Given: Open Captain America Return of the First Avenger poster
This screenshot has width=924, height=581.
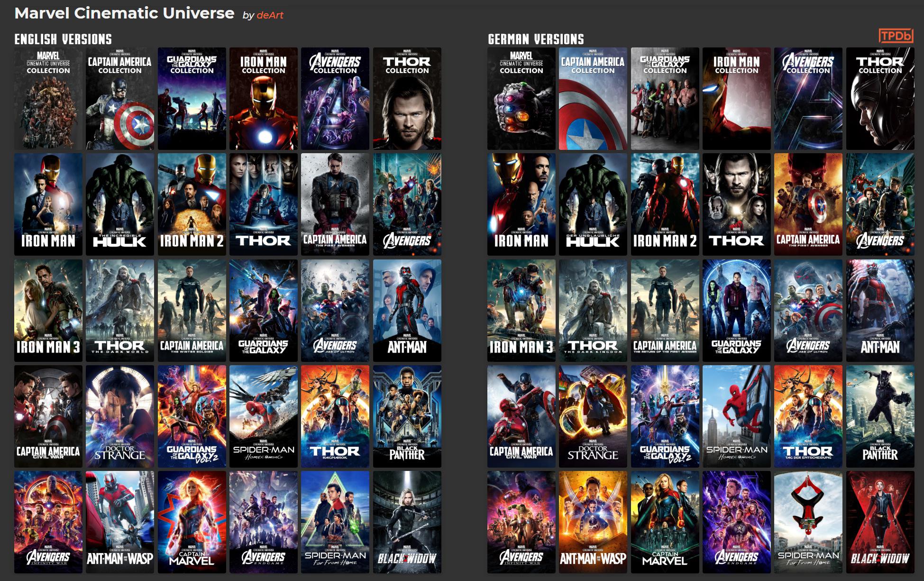Looking at the screenshot, I should [x=665, y=311].
